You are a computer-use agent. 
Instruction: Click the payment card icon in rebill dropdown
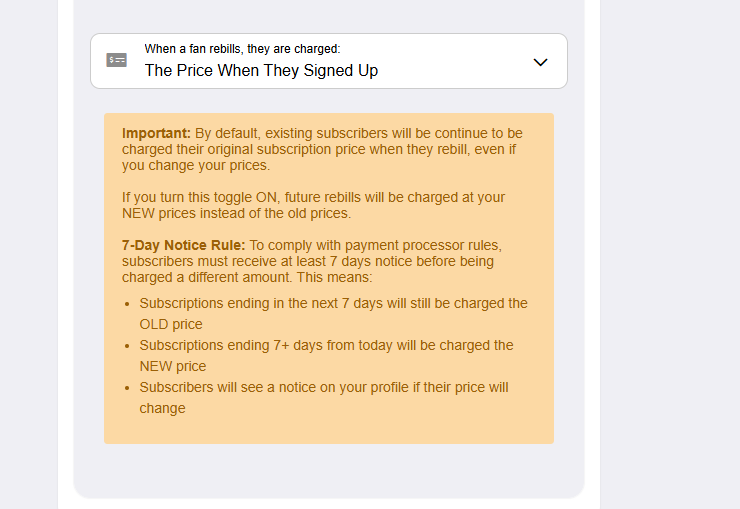117,60
